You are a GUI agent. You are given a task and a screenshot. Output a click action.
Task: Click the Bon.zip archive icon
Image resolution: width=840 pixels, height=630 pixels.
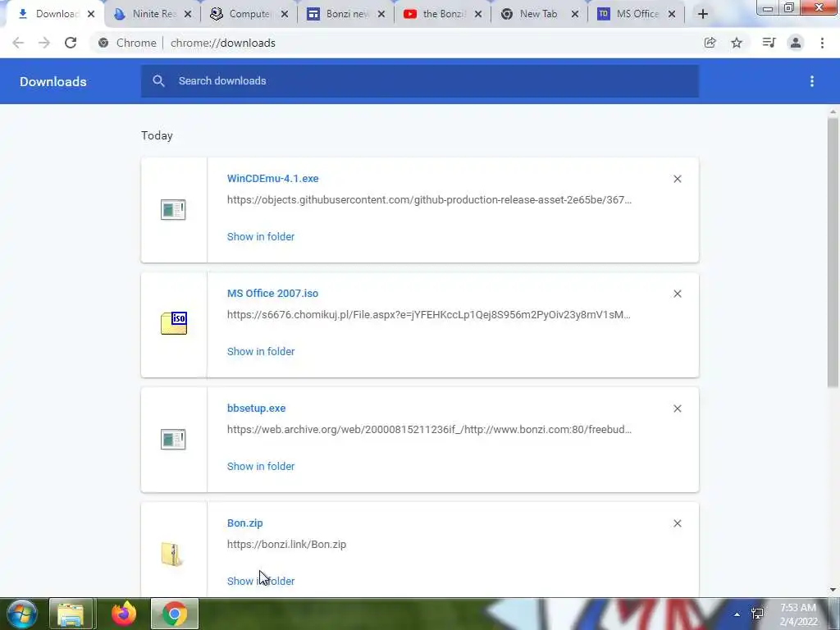(x=172, y=555)
